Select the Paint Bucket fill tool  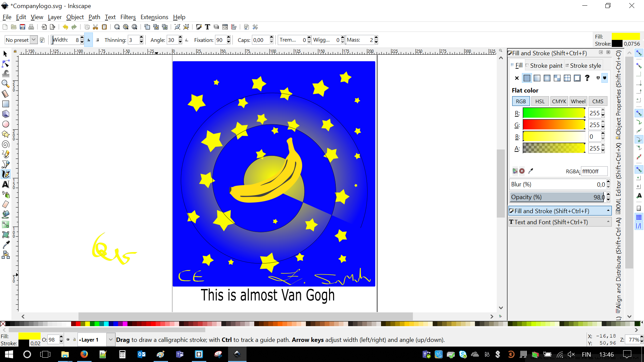click(x=5, y=215)
